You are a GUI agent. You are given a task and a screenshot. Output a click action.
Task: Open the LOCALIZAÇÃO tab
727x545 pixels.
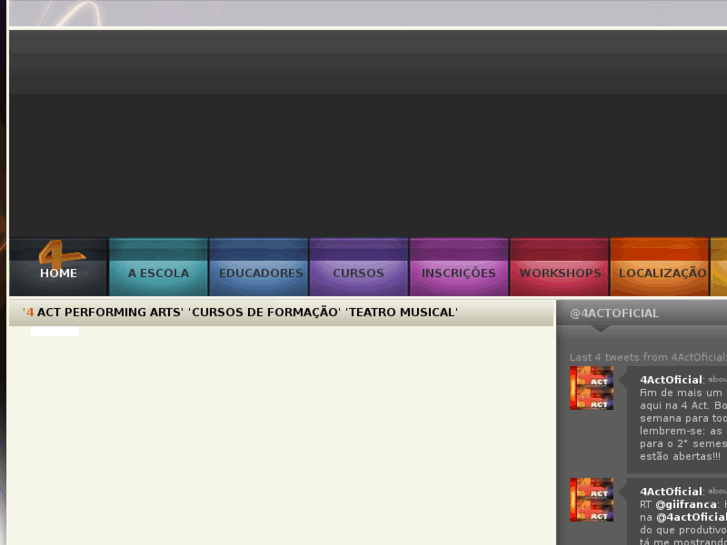(659, 267)
